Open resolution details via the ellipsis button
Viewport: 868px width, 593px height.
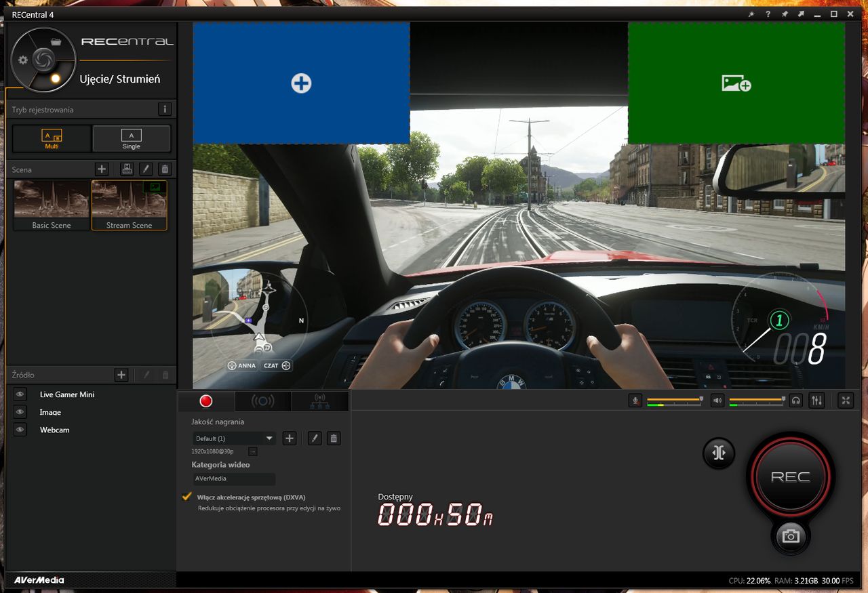253,451
